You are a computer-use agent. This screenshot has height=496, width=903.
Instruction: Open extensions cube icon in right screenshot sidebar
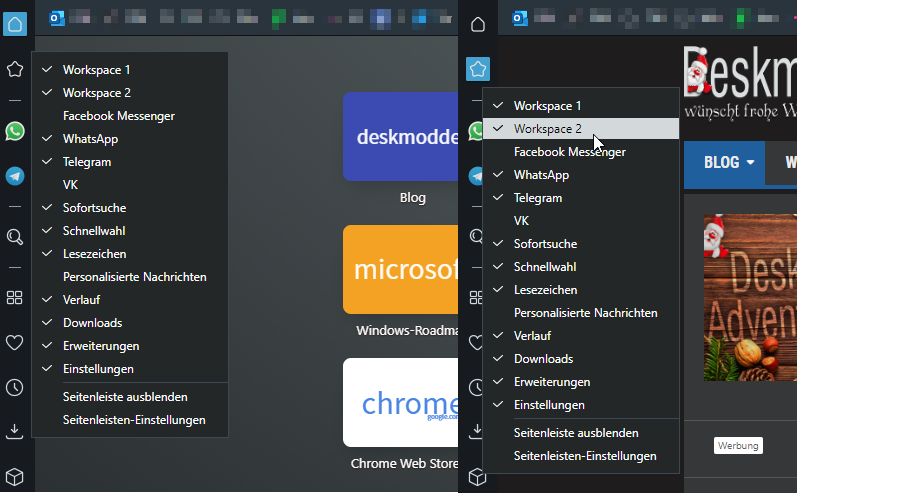(x=477, y=476)
